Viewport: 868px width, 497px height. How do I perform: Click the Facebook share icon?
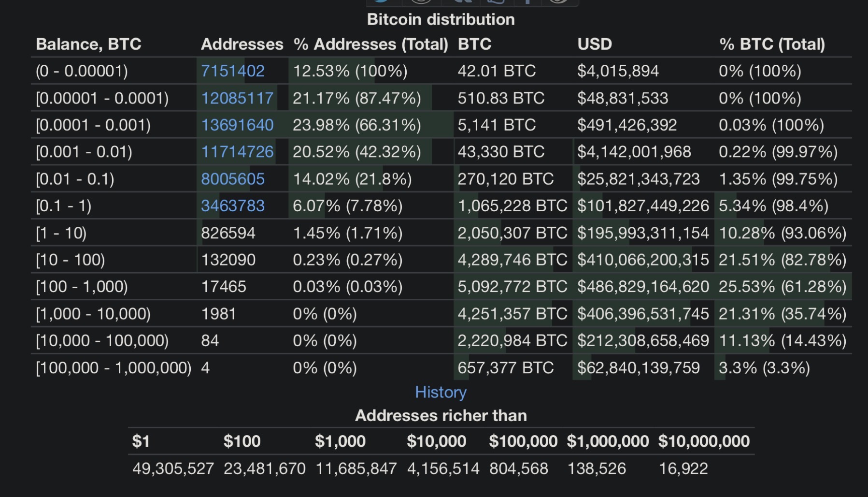[527, 1]
